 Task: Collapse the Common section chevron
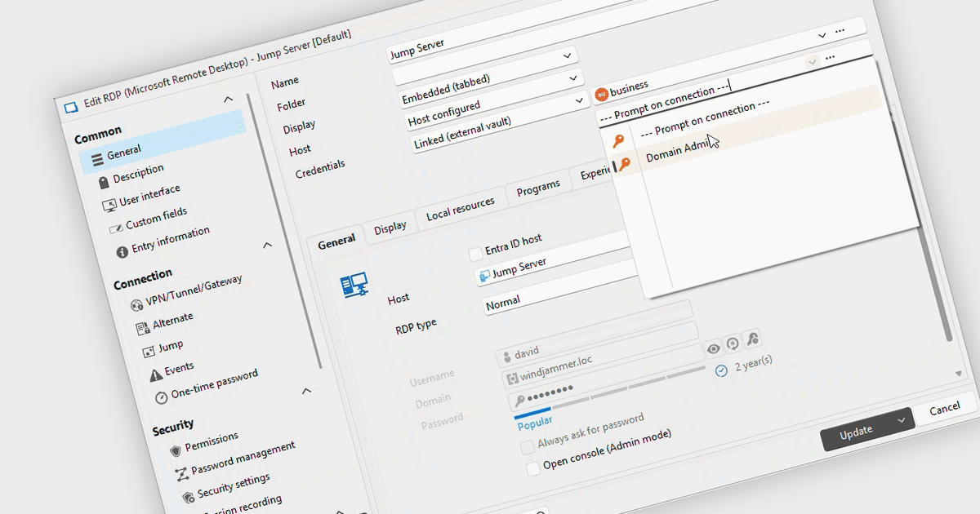(228, 100)
